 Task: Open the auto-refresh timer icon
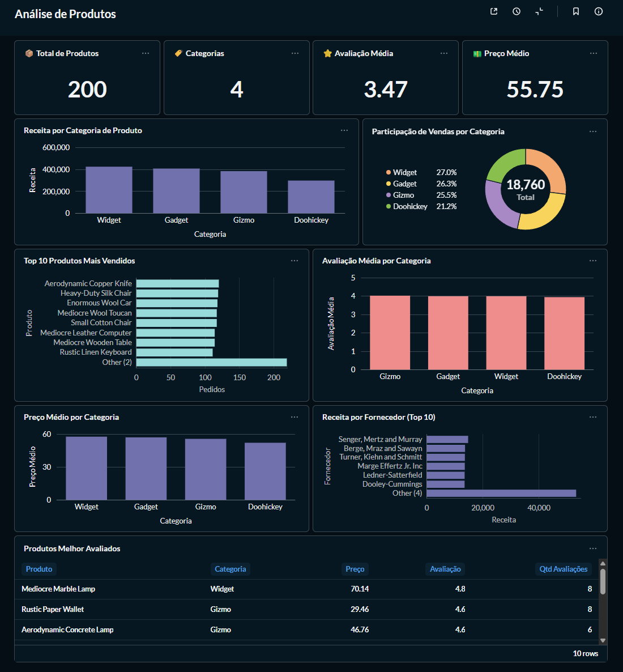(516, 11)
